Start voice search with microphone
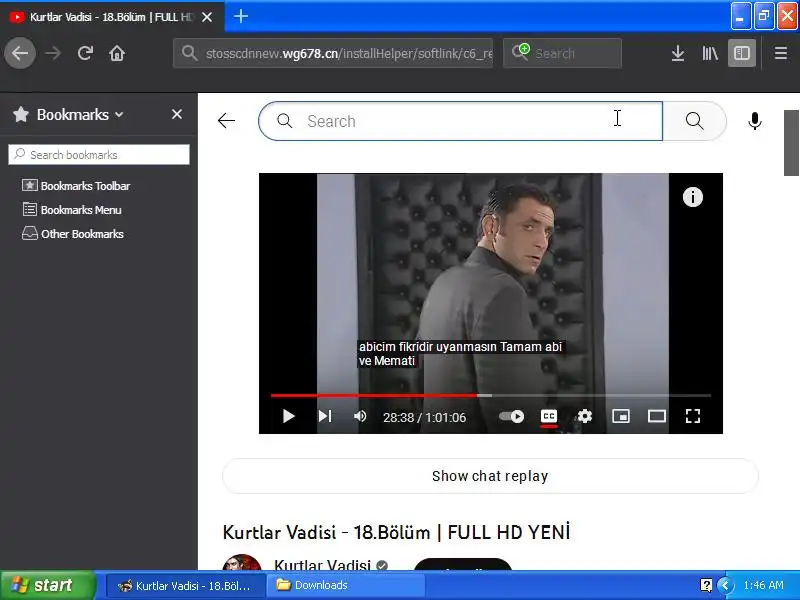This screenshot has width=800, height=600. click(755, 121)
